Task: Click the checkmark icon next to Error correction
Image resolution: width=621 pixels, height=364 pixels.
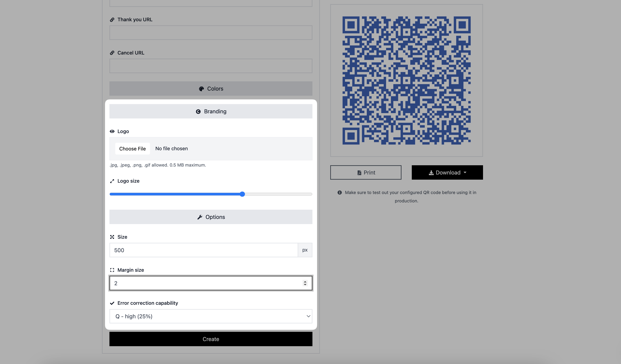Action: [112, 303]
